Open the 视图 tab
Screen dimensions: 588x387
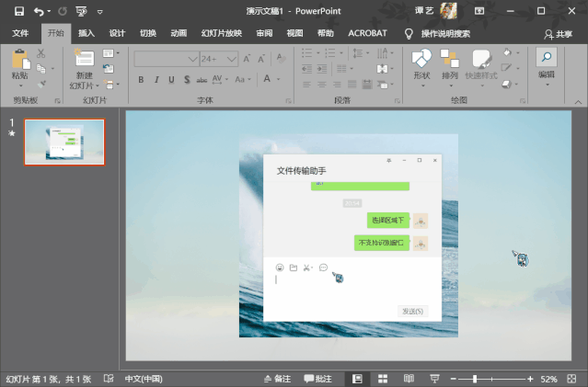point(294,33)
